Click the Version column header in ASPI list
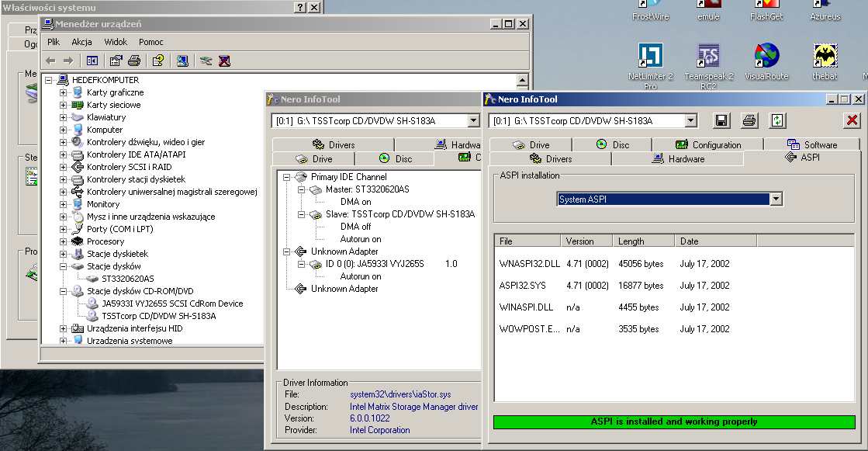 [x=586, y=241]
